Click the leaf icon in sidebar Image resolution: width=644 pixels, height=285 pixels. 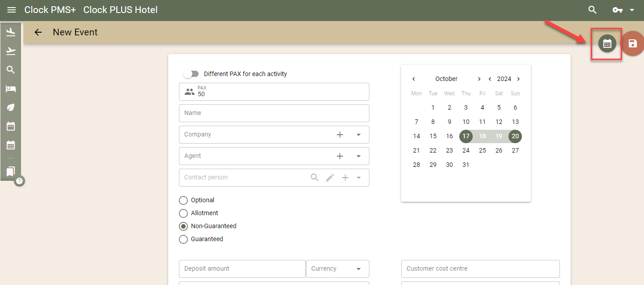pos(11,107)
